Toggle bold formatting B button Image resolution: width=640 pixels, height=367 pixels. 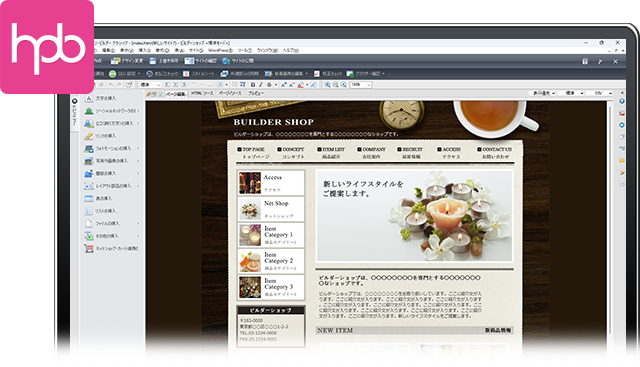253,85
